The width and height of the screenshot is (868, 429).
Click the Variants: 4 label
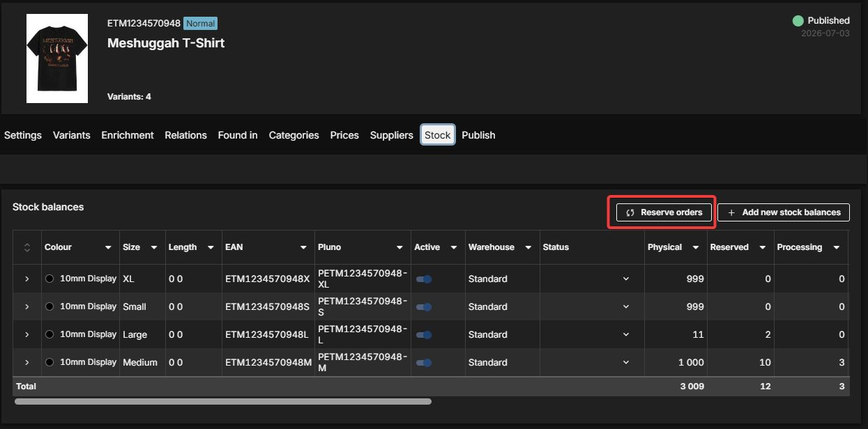129,97
